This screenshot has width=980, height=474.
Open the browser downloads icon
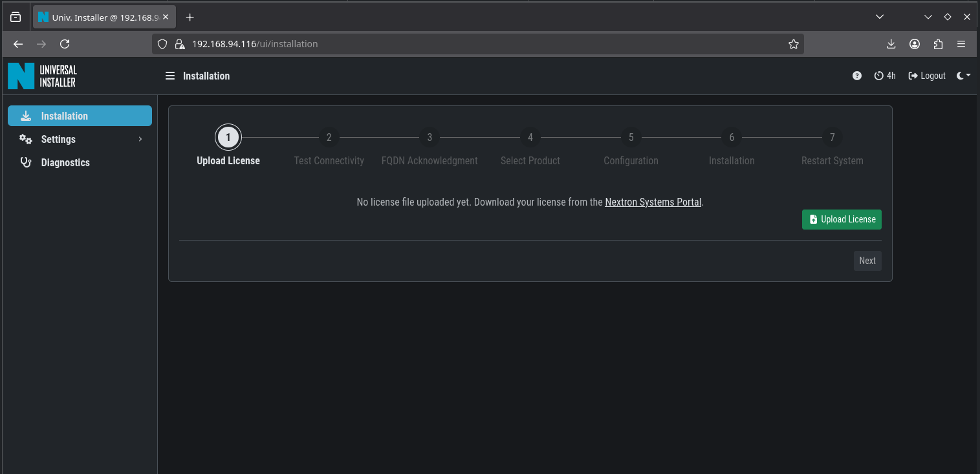[x=891, y=44]
